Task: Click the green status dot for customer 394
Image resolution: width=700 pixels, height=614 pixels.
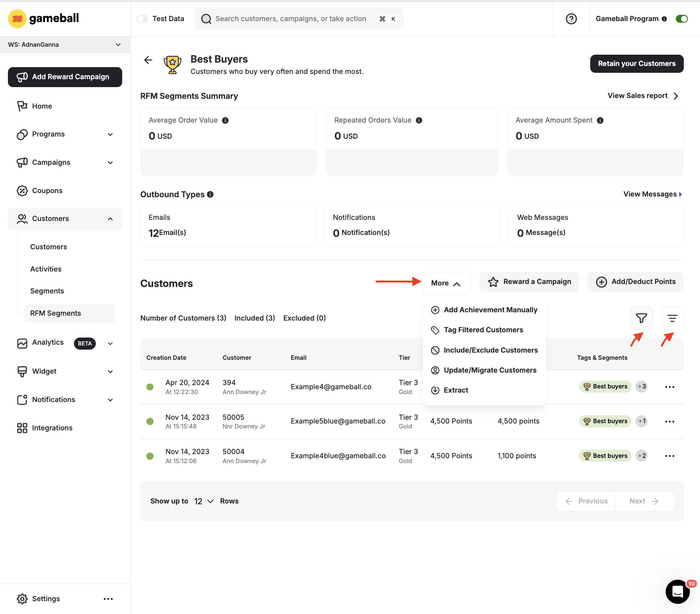Action: (x=150, y=387)
